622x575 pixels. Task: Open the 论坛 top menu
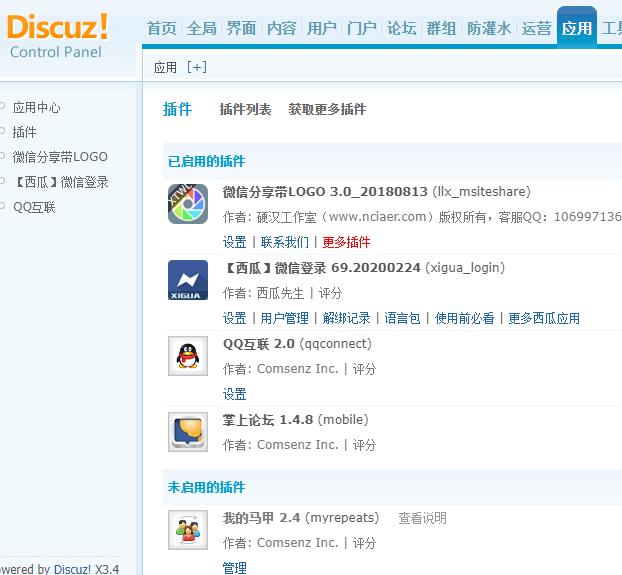click(401, 28)
